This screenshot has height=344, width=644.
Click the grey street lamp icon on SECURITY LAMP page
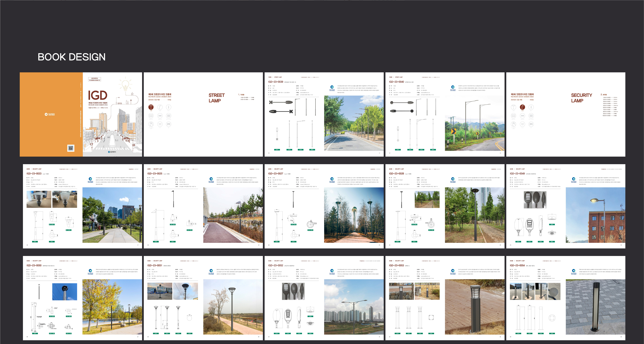514,107
